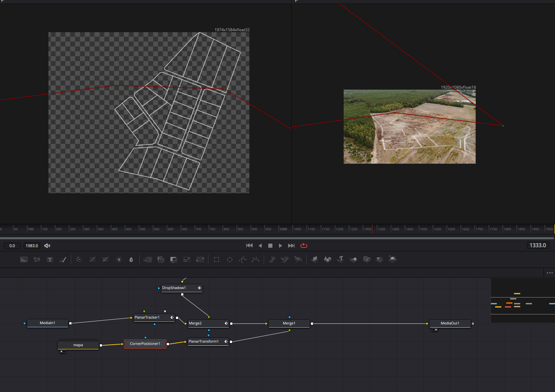Add a particle Merge node
555x392 pixels.
(x=285, y=259)
